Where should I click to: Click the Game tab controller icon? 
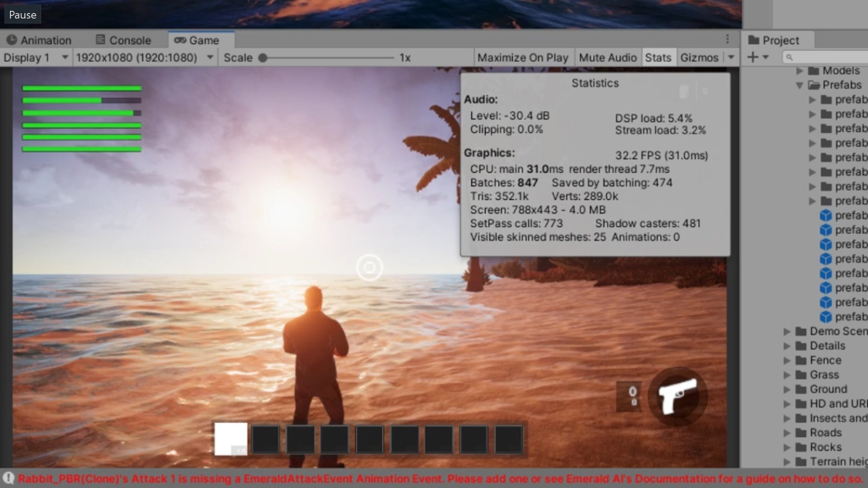click(180, 40)
